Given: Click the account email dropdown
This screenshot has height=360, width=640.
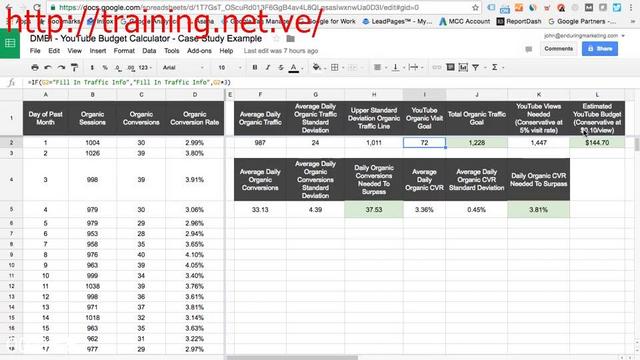Looking at the screenshot, I should click(x=584, y=36).
